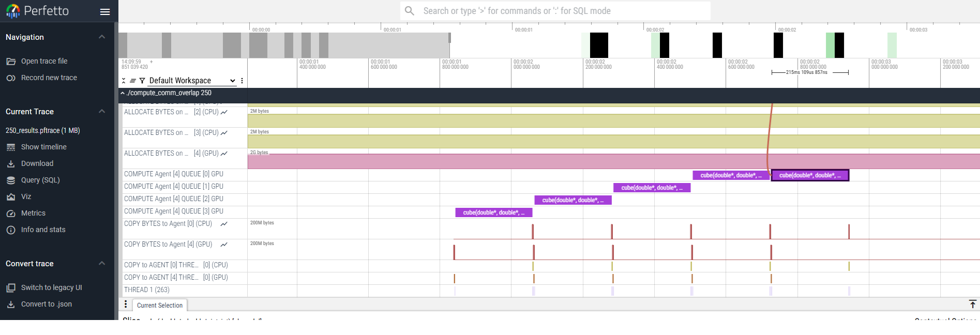Click Switch to legacy UI

(51, 287)
